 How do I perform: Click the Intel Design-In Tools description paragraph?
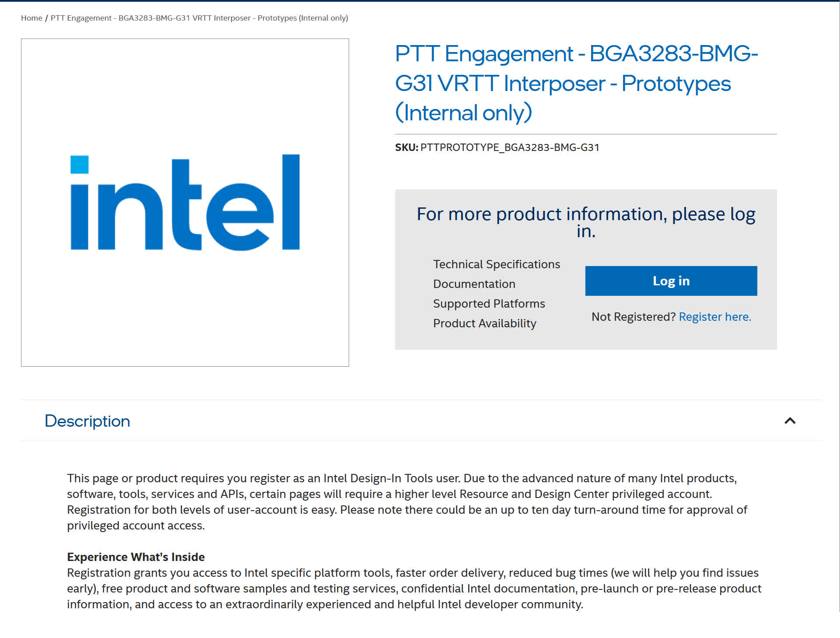click(x=407, y=502)
